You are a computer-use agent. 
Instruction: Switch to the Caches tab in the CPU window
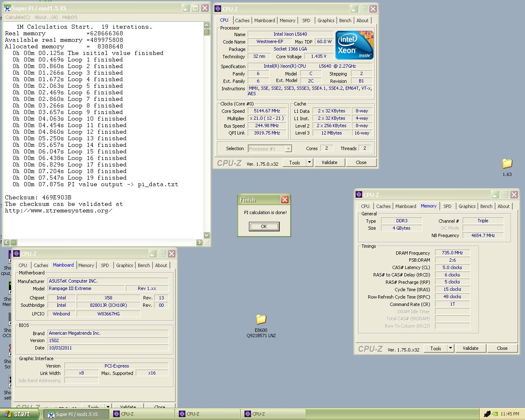point(242,21)
